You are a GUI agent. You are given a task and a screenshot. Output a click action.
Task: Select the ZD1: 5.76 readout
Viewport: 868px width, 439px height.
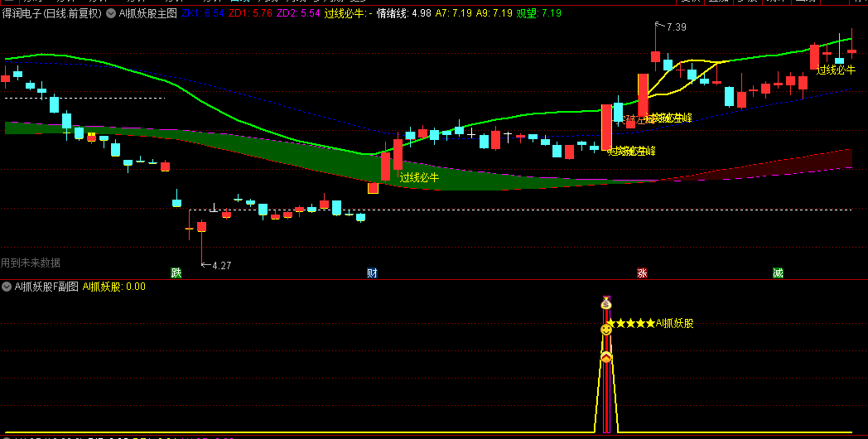click(x=250, y=13)
